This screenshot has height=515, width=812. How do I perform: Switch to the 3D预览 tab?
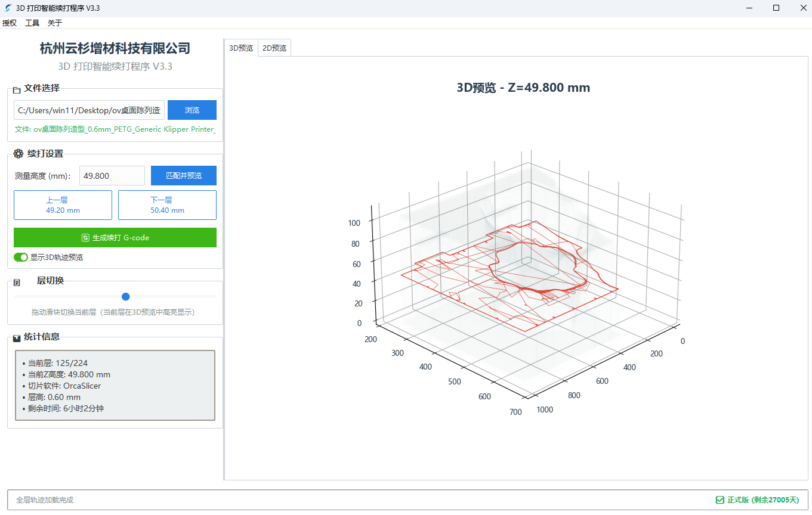(240, 47)
